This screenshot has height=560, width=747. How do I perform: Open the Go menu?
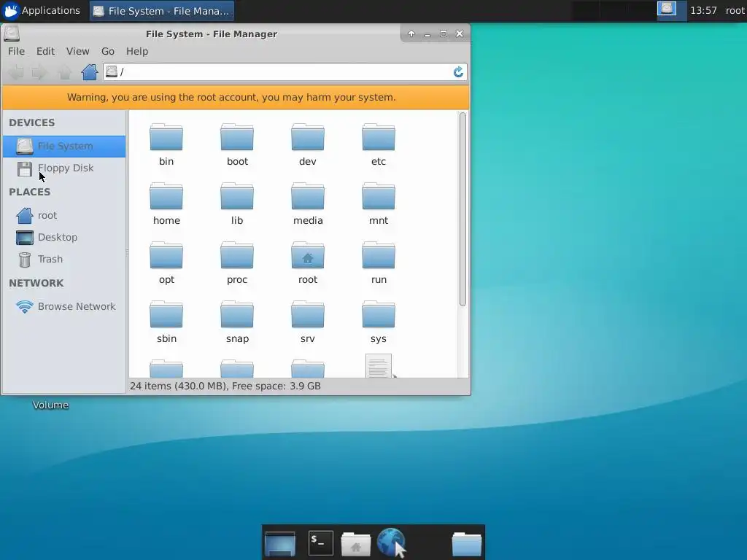(x=108, y=52)
